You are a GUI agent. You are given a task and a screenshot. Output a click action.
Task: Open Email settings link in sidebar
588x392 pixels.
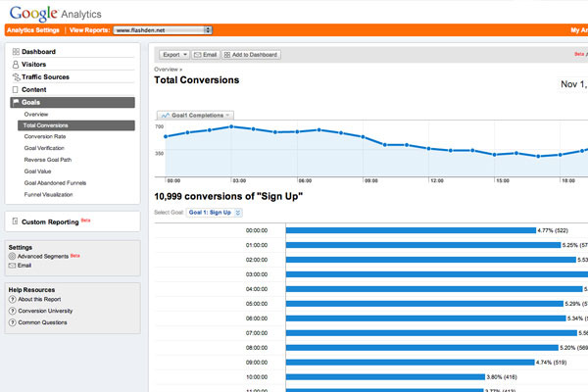click(24, 266)
